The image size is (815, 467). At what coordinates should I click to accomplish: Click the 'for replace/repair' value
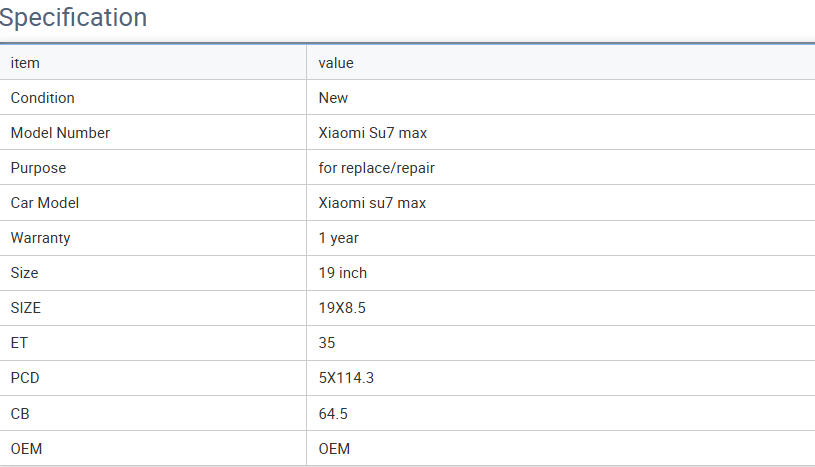376,168
